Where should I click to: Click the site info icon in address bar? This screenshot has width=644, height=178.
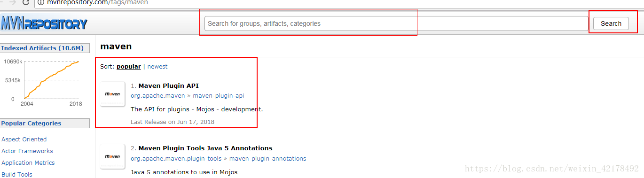point(40,2)
